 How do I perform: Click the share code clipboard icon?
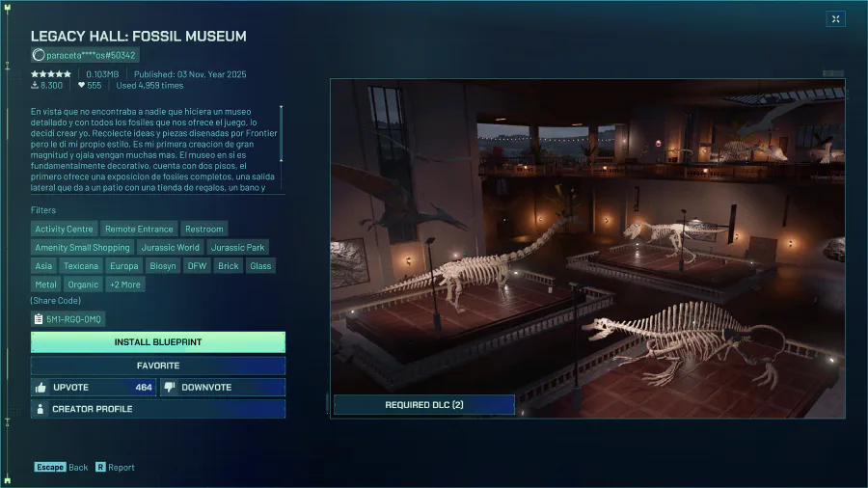(38, 318)
